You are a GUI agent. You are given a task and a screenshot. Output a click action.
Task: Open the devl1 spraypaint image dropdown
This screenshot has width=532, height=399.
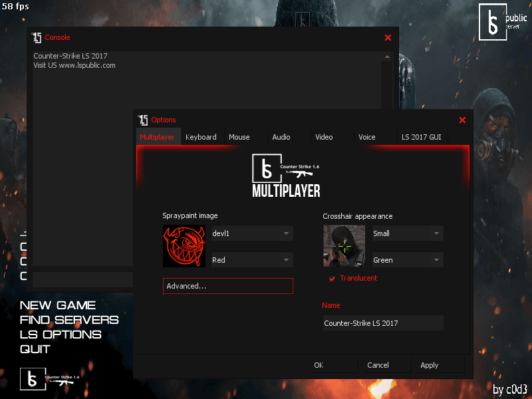coord(251,233)
